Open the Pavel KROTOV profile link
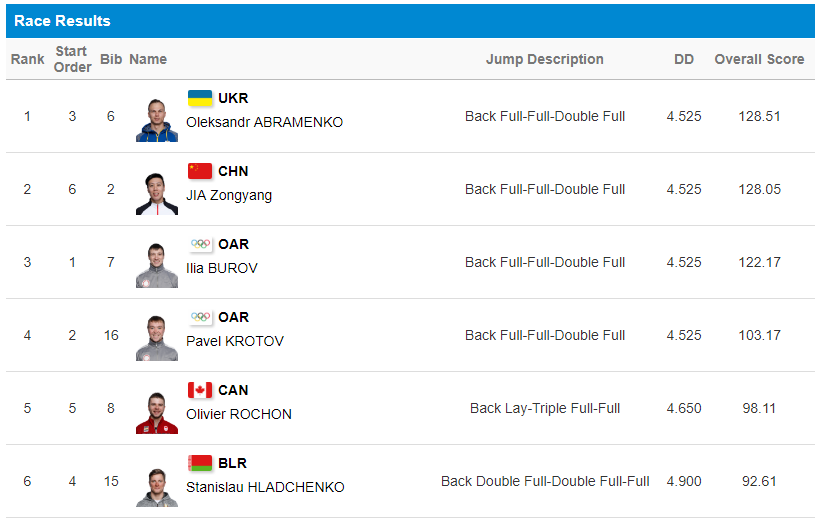 click(x=235, y=341)
